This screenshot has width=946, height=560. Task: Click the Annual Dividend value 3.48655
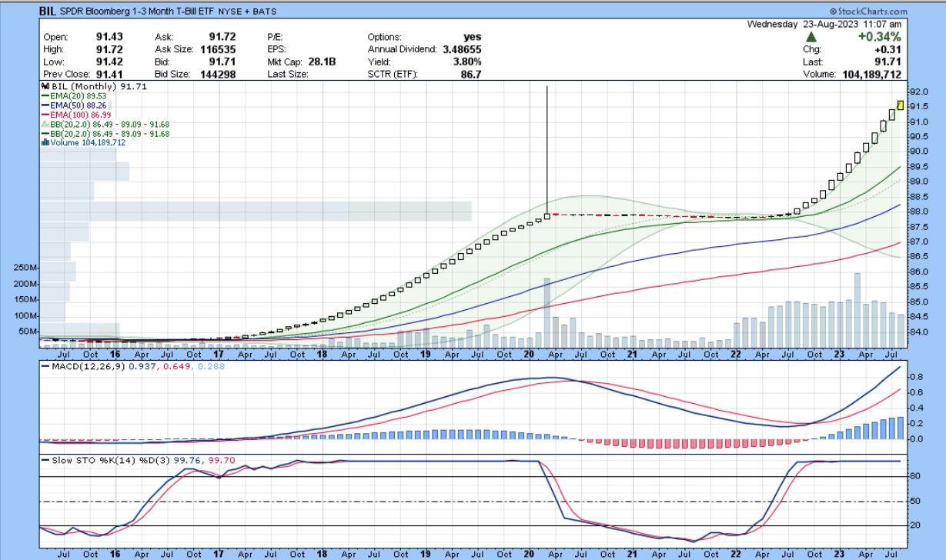coord(462,49)
